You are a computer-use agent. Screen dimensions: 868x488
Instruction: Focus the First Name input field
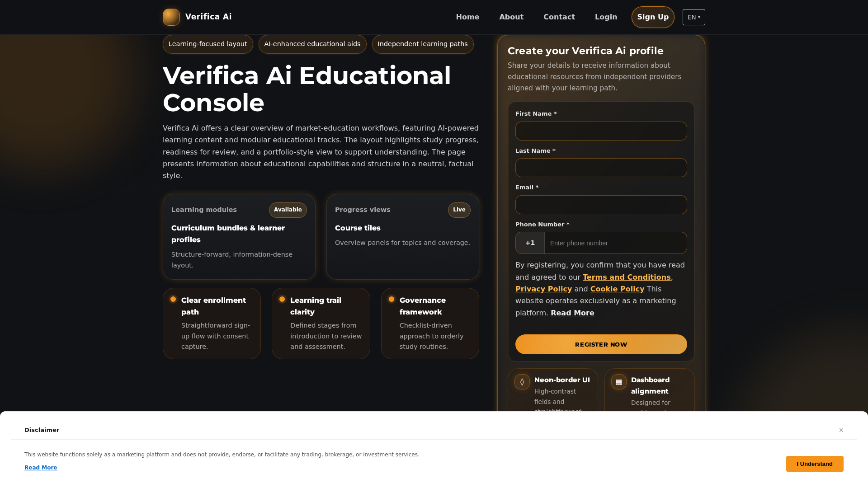click(x=601, y=131)
